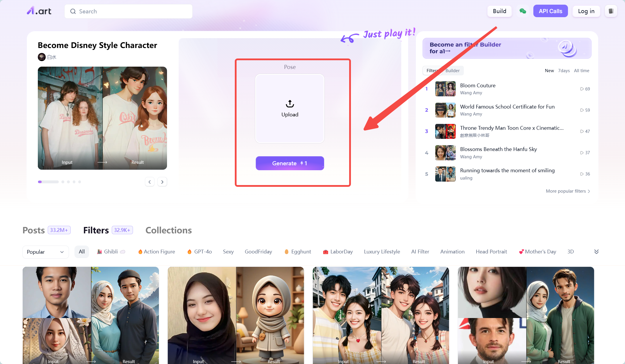Click next slide arrow under preview

pyautogui.click(x=162, y=182)
